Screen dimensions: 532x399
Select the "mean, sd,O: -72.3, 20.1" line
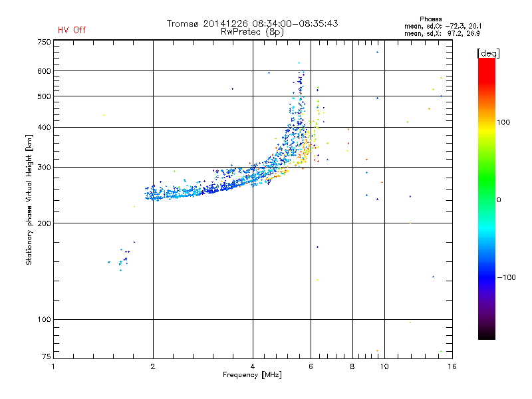[443, 26]
